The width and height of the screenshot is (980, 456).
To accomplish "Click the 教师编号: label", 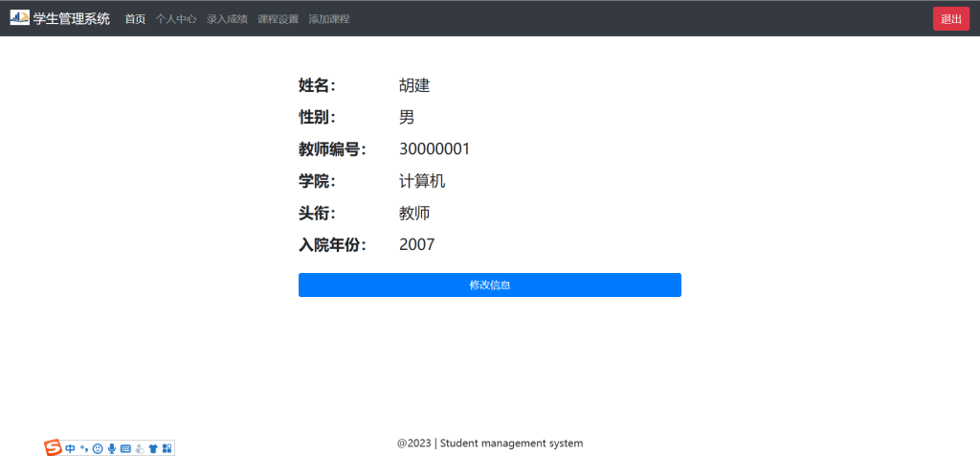I will click(x=332, y=149).
